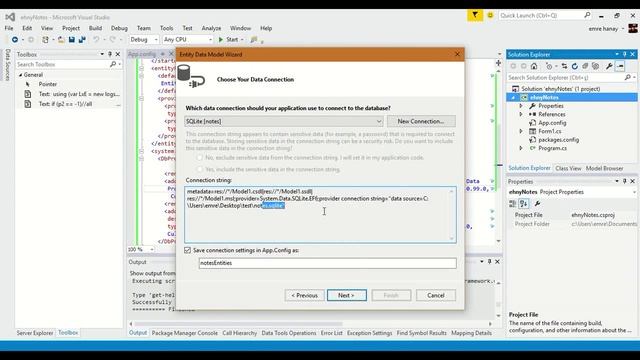The image size is (640, 360).
Task: Open the Project menu
Action: pos(71,28)
